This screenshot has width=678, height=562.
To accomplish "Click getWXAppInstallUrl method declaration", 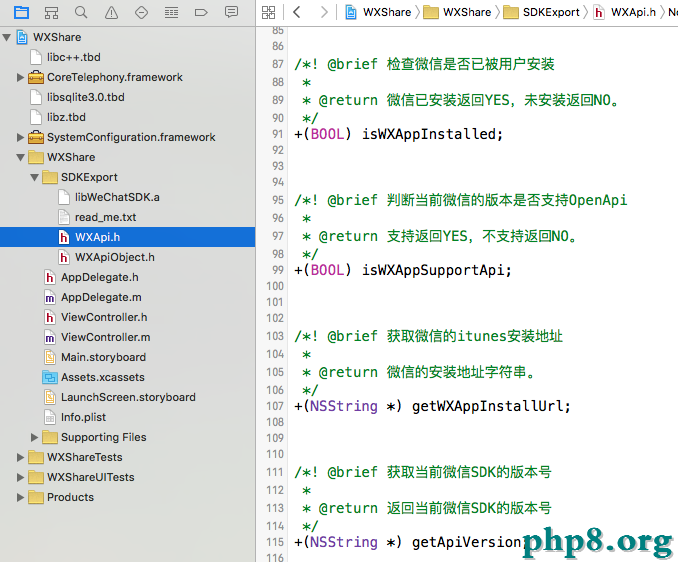I will point(491,406).
